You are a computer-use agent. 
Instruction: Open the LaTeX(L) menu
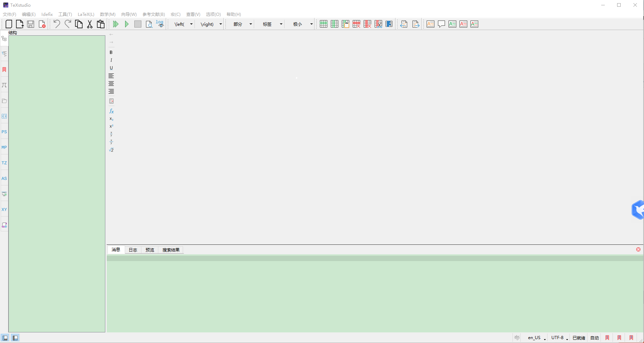[x=86, y=14]
